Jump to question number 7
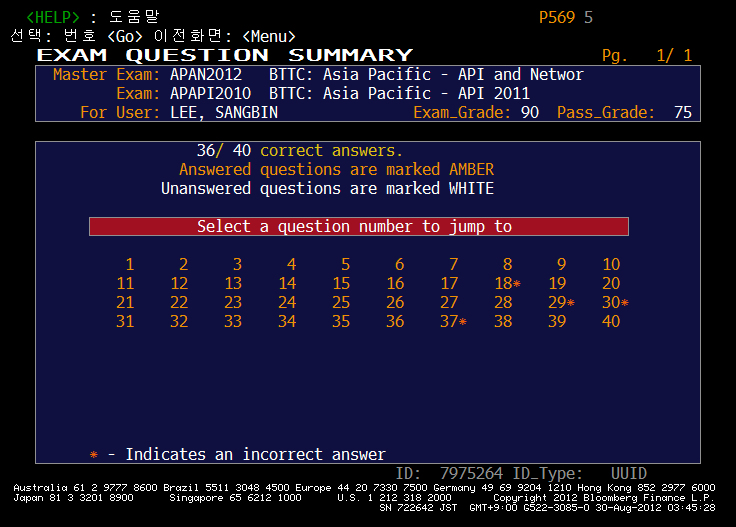Image resolution: width=736 pixels, height=527 pixels. point(453,265)
